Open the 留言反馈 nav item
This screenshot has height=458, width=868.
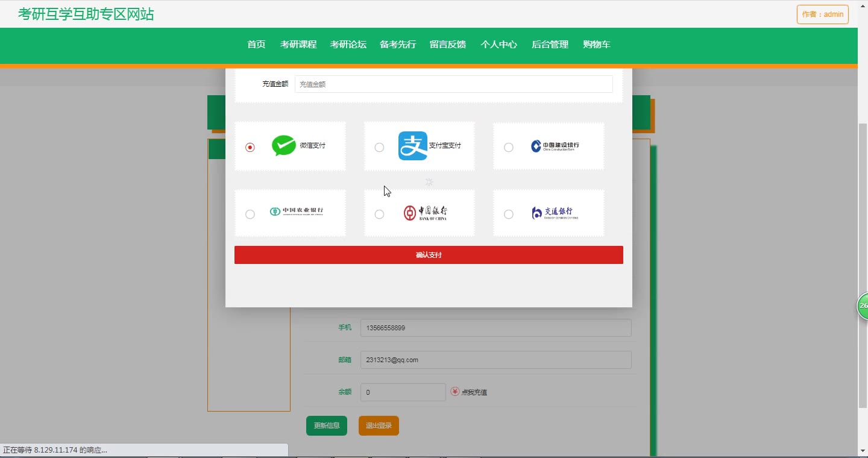(x=448, y=45)
